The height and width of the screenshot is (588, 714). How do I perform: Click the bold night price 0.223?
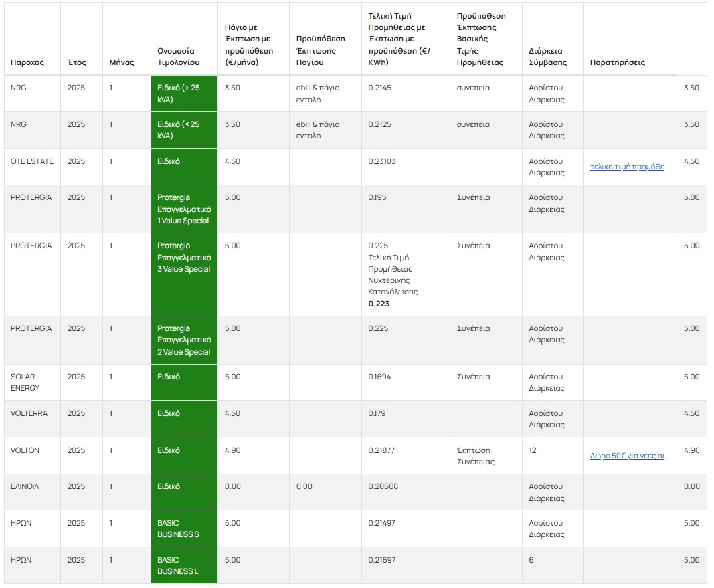coord(379,304)
